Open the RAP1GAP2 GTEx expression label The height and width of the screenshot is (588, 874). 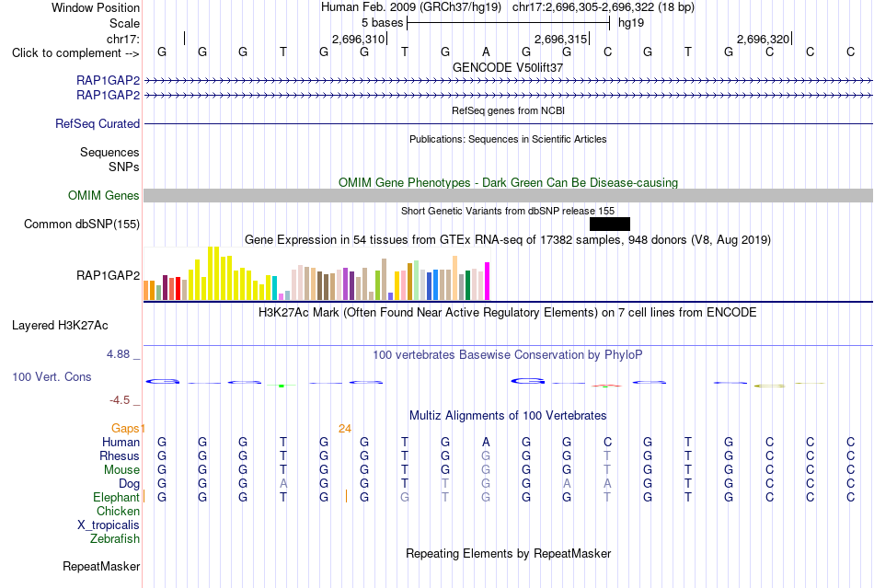point(109,275)
